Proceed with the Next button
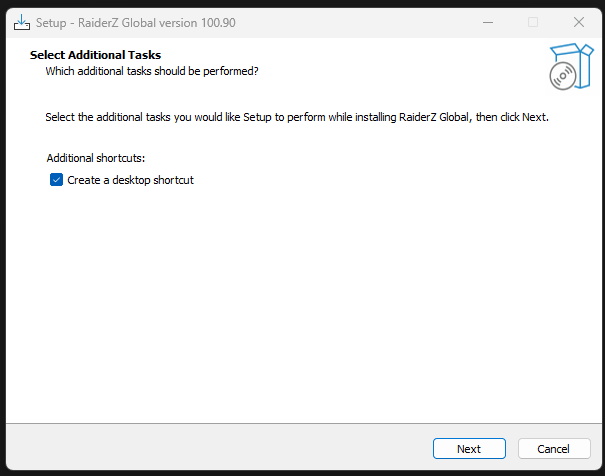 (x=469, y=449)
